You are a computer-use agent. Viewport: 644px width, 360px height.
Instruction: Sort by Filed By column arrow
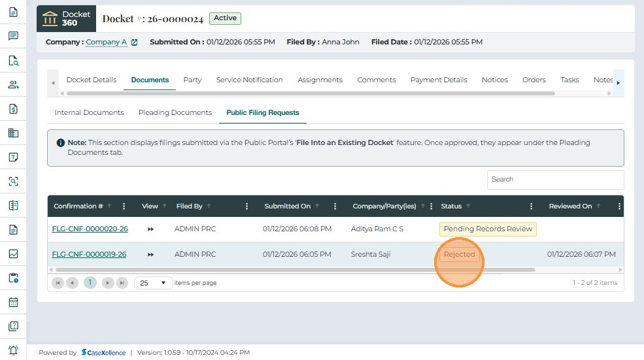pyautogui.click(x=209, y=206)
